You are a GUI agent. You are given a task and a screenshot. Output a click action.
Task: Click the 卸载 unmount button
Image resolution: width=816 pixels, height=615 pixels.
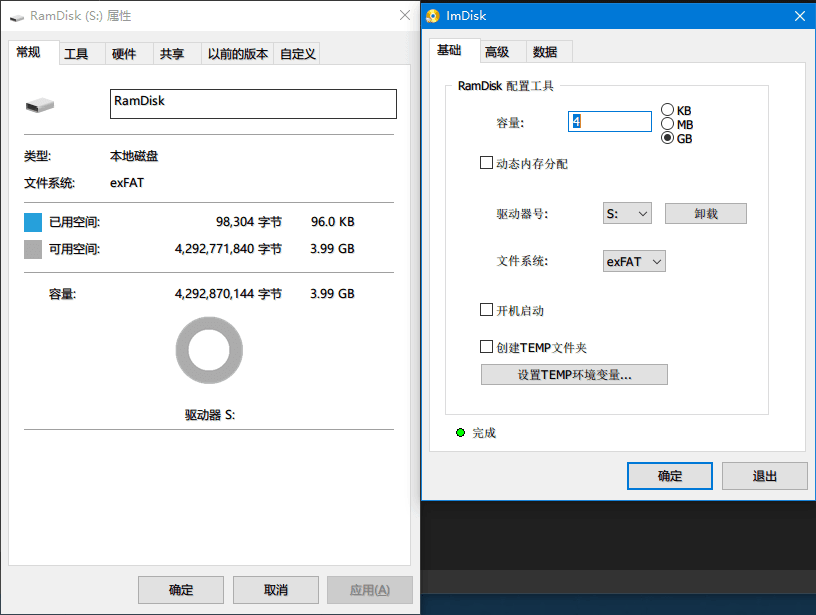click(x=706, y=213)
